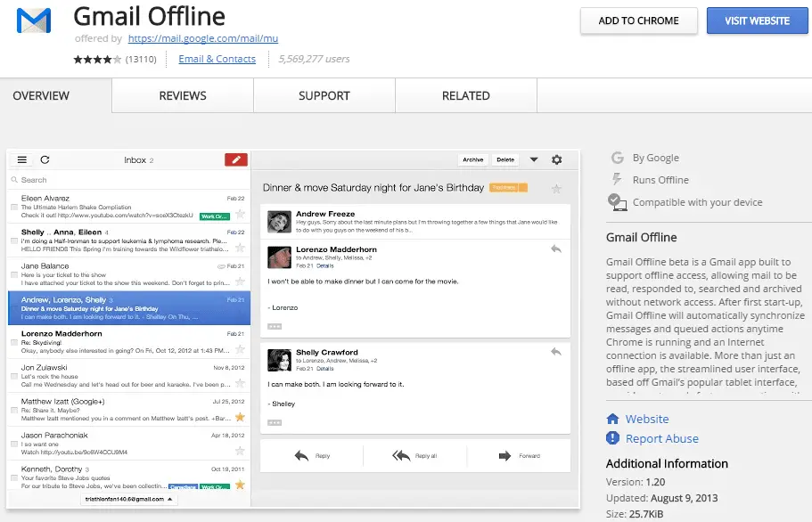Click the Google G icon
The width and height of the screenshot is (812, 522).
click(x=618, y=158)
